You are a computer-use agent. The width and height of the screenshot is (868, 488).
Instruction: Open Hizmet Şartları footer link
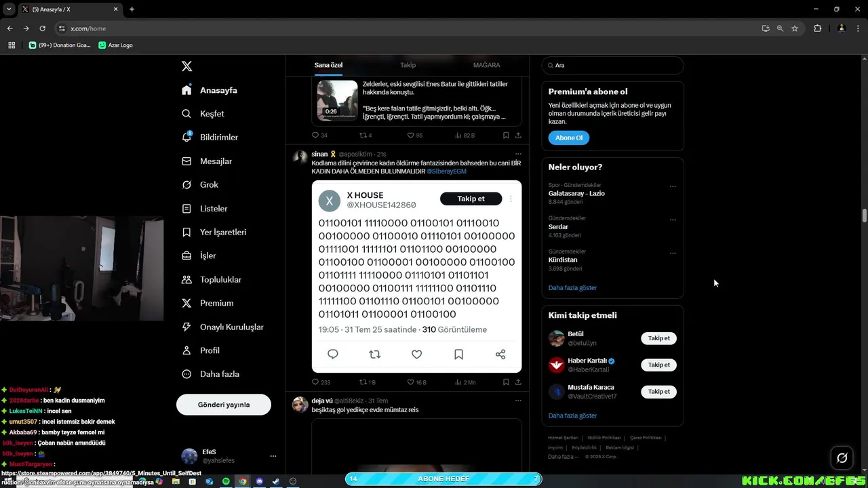[563, 438]
